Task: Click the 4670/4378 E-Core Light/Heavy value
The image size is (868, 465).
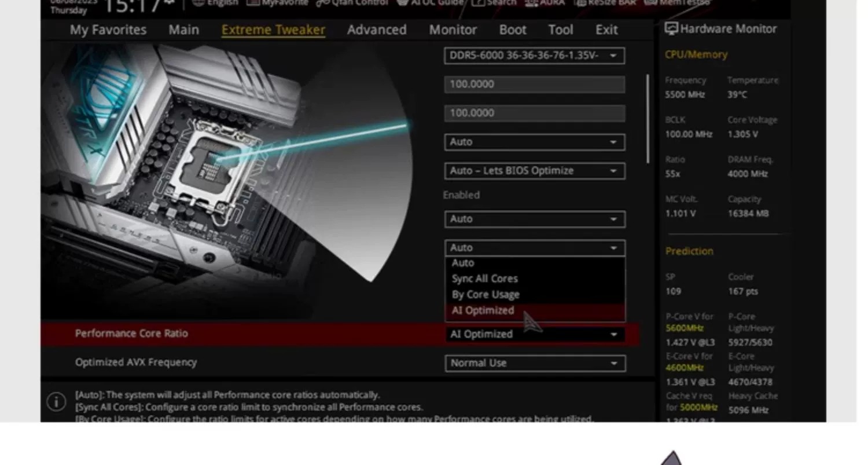Action: click(x=750, y=382)
